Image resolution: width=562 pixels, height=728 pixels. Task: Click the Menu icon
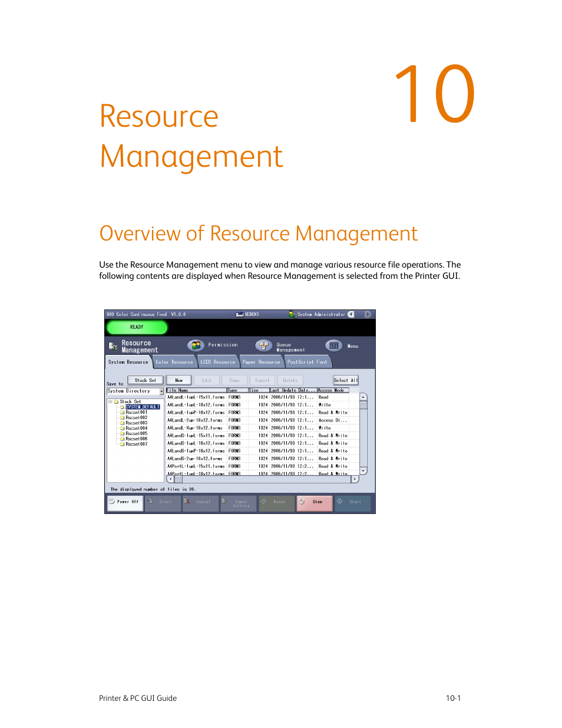[333, 345]
